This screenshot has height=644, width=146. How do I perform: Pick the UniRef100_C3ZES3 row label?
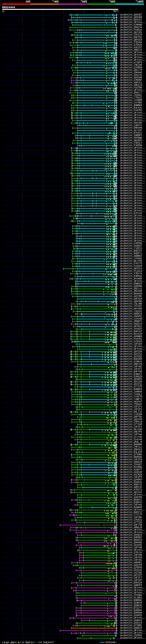[131, 248]
